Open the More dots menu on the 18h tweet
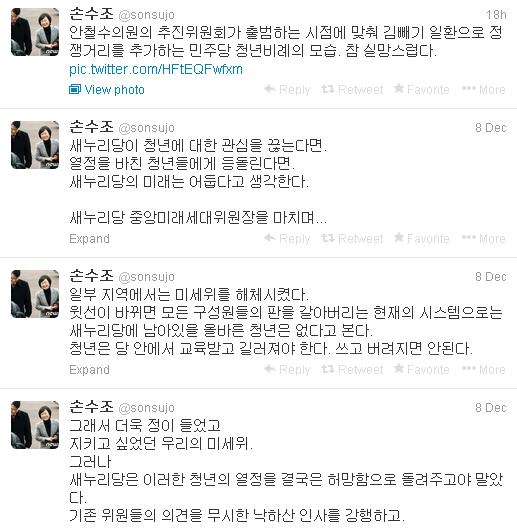The image size is (517, 529). coord(469,89)
